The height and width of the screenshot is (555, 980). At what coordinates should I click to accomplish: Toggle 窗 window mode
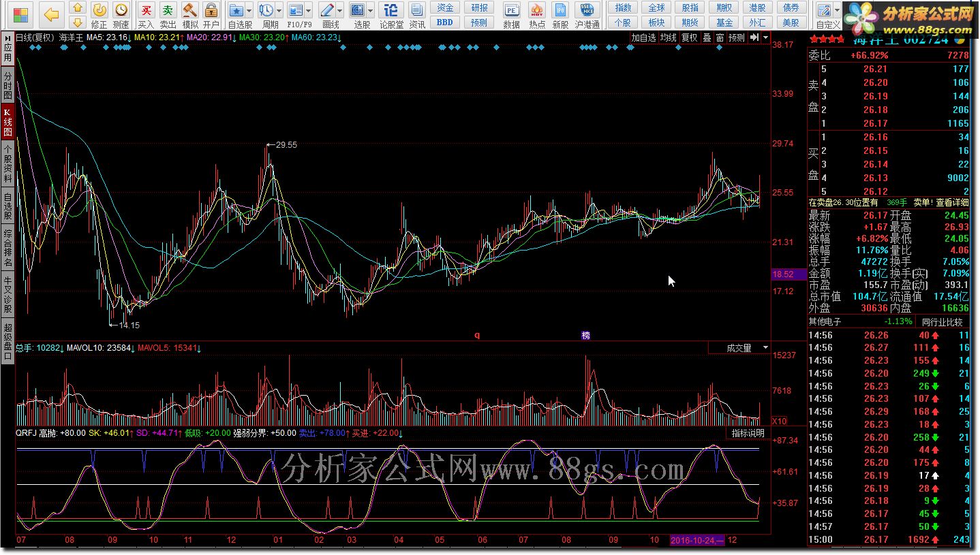pos(720,37)
